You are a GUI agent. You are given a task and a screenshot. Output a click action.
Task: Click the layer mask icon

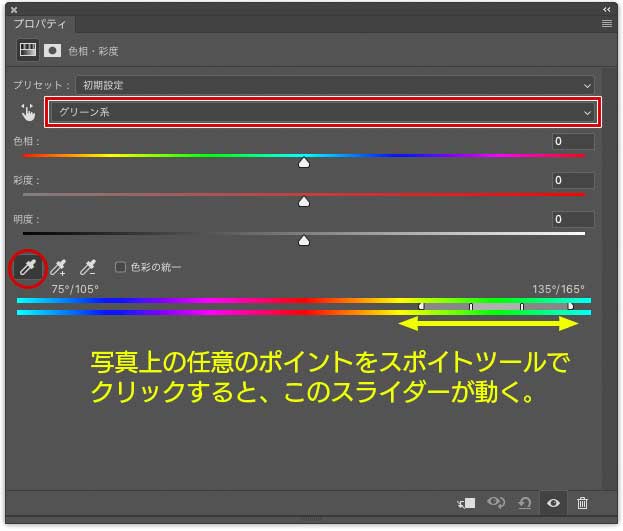coord(52,50)
